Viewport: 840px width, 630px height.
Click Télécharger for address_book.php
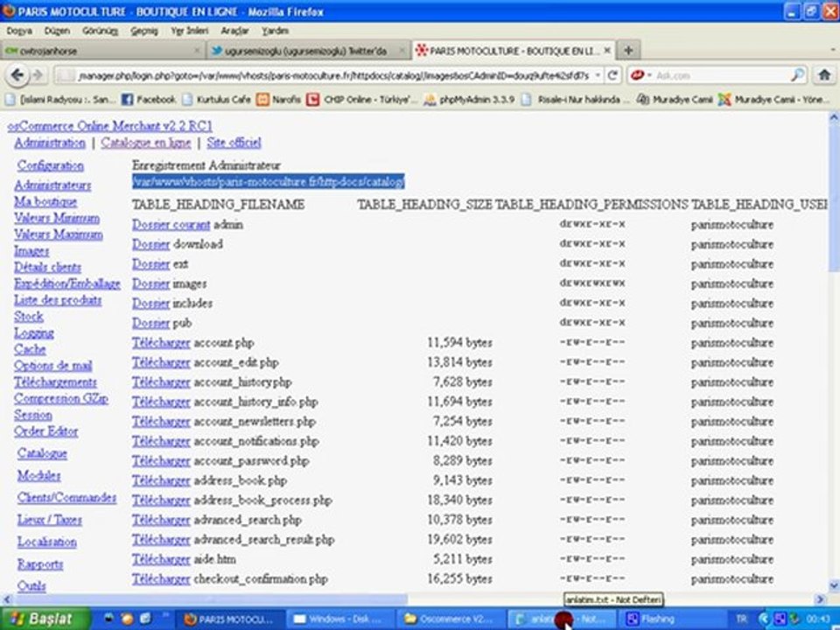tap(161, 480)
